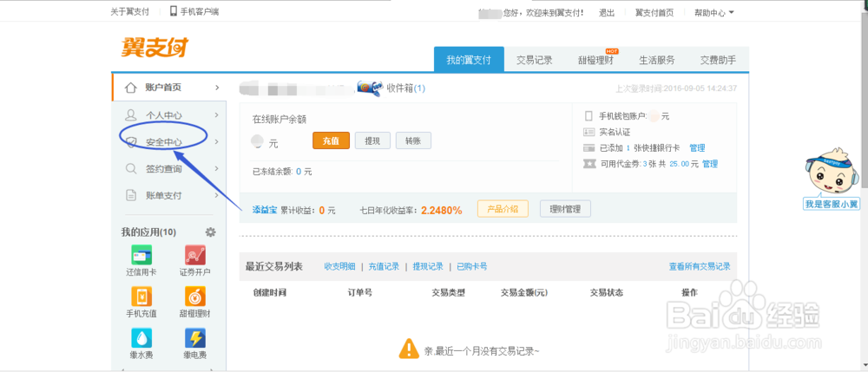Screen dimensions: 868x372
Task: Click the 退出 logout link
Action: (607, 13)
